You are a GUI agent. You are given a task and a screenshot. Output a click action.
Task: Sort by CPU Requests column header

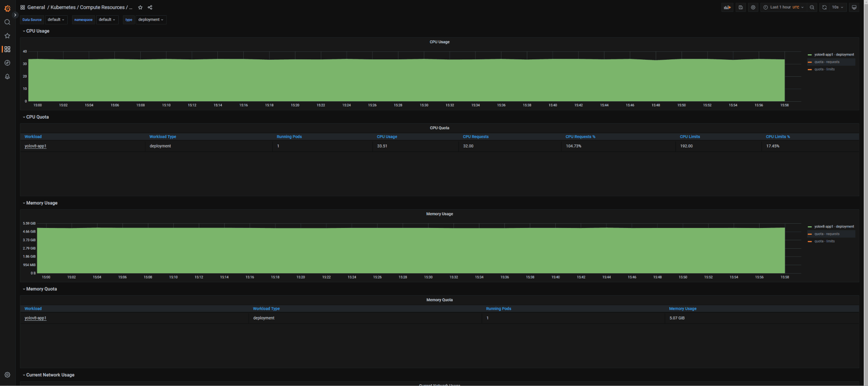[x=476, y=137]
